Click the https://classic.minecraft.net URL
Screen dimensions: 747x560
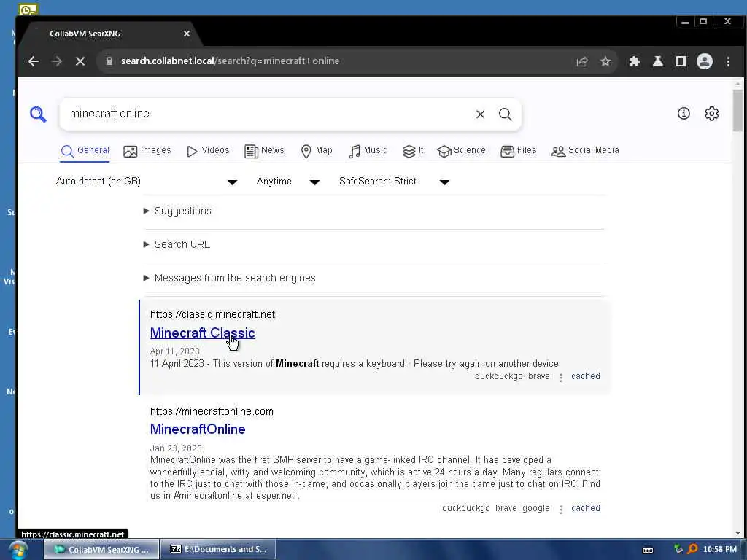(x=212, y=314)
